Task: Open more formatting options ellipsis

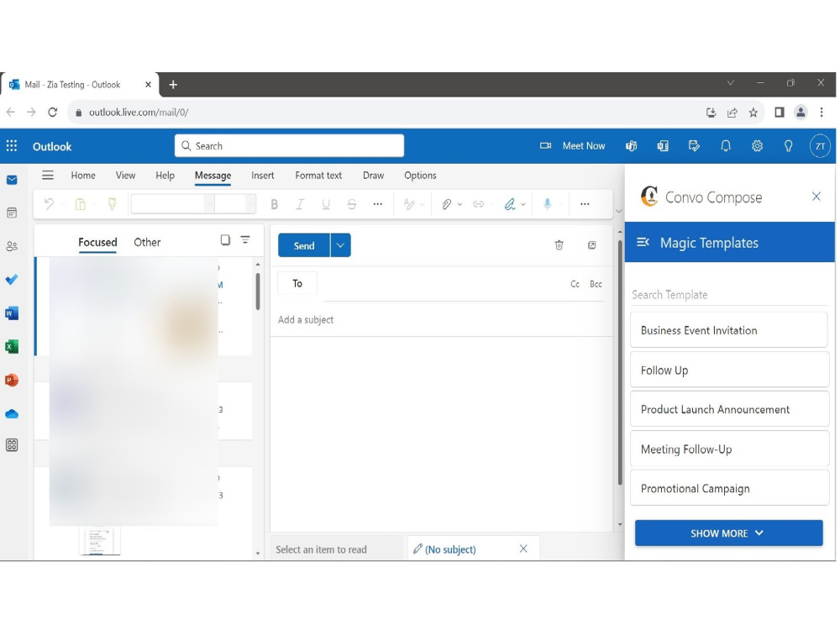Action: [378, 204]
